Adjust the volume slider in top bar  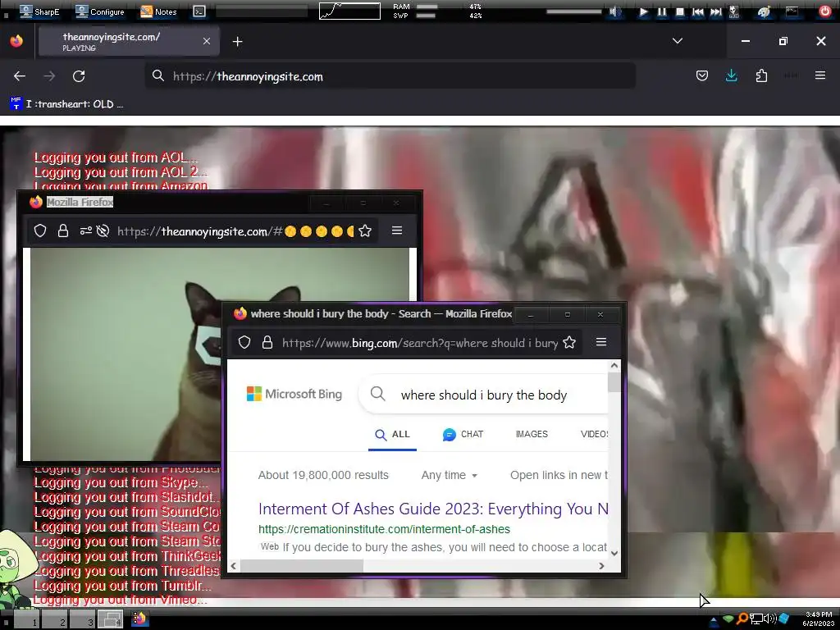point(573,11)
